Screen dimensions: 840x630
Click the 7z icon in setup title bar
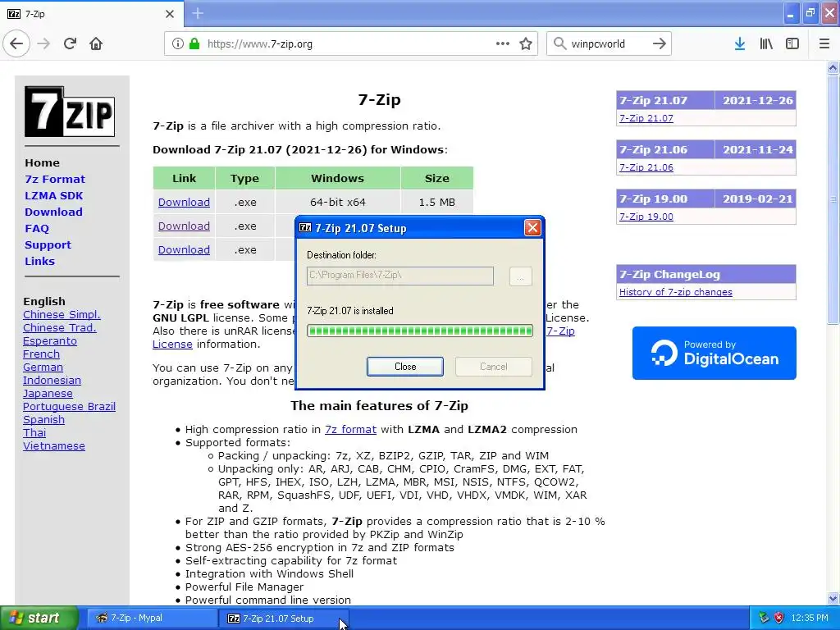[x=305, y=228]
